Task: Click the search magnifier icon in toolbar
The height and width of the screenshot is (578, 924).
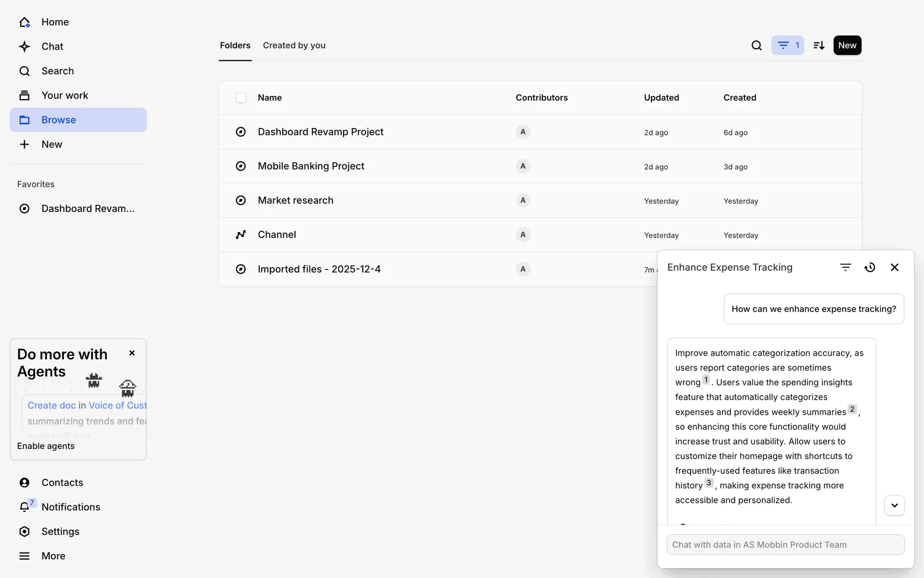Action: (757, 45)
